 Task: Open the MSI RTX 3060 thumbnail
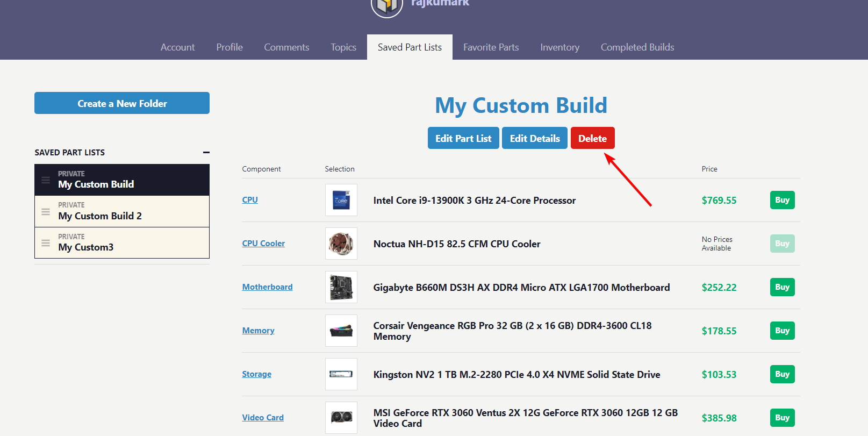(x=341, y=418)
